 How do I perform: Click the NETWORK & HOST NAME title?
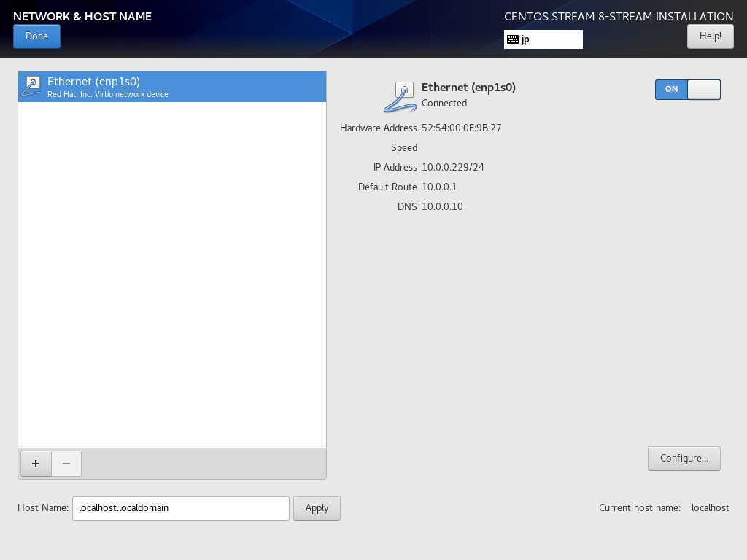pyautogui.click(x=82, y=16)
